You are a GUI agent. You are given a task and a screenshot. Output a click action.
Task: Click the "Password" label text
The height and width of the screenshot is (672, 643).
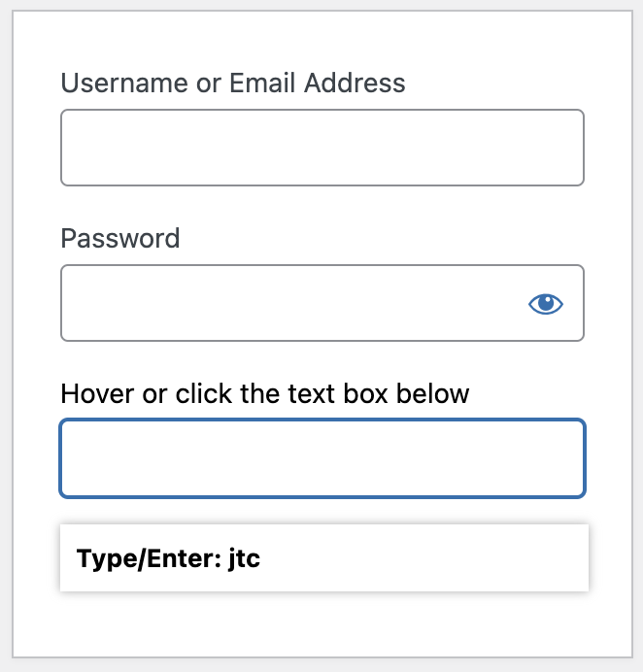click(x=120, y=238)
